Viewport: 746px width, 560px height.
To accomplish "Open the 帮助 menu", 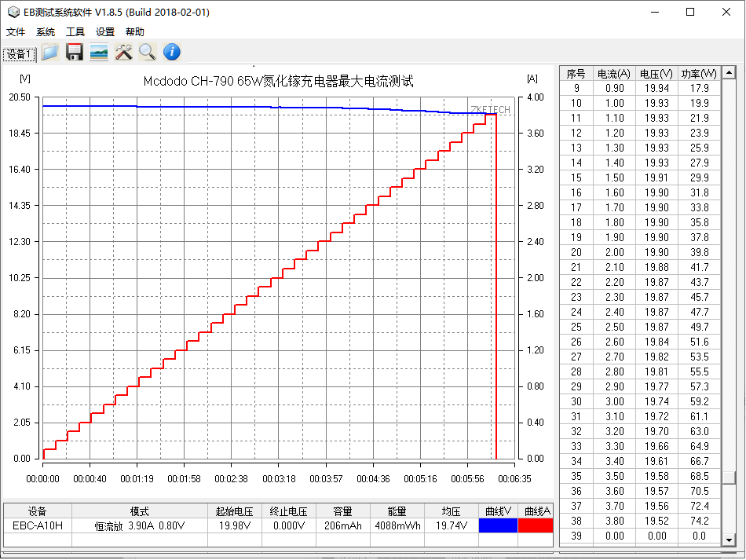I will pyautogui.click(x=134, y=32).
